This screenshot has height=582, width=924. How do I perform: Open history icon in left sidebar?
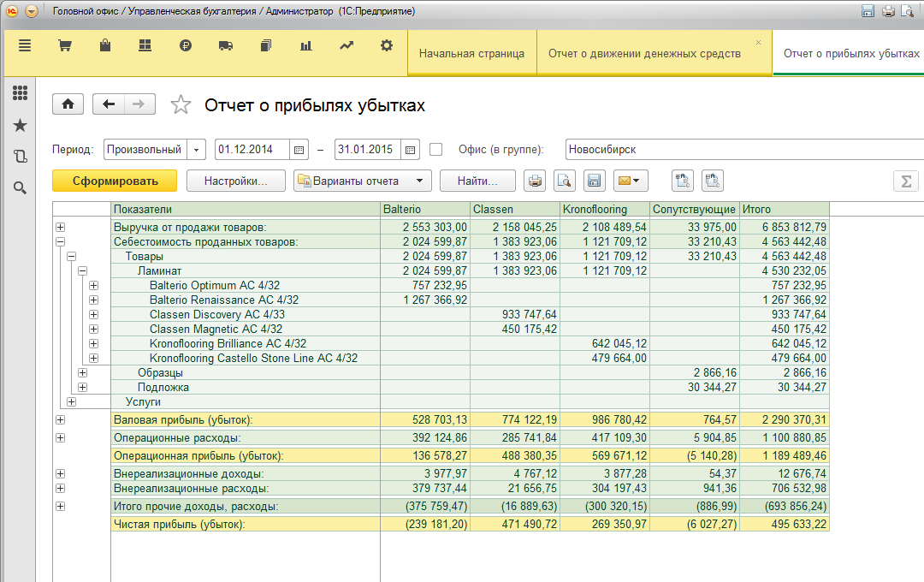point(20,157)
